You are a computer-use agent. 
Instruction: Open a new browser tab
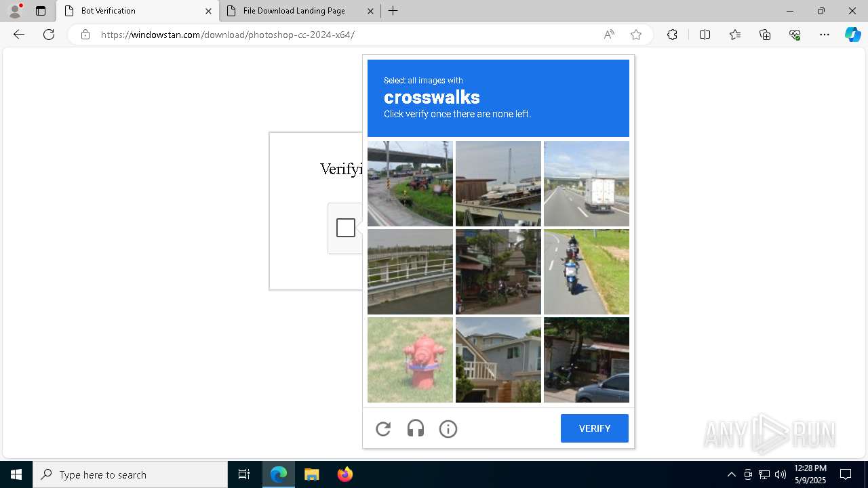click(x=393, y=11)
